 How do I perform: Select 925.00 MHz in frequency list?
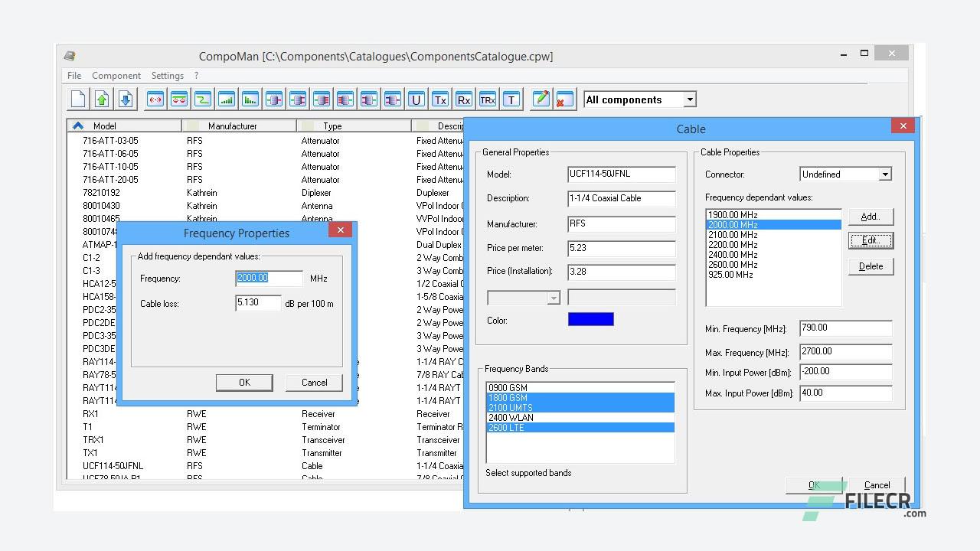773,275
